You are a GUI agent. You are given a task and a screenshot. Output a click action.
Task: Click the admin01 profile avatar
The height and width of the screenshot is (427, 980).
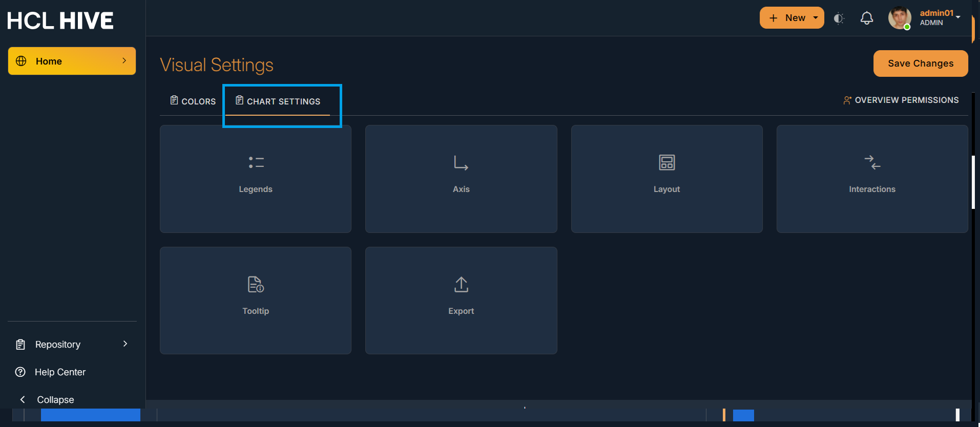click(x=899, y=18)
